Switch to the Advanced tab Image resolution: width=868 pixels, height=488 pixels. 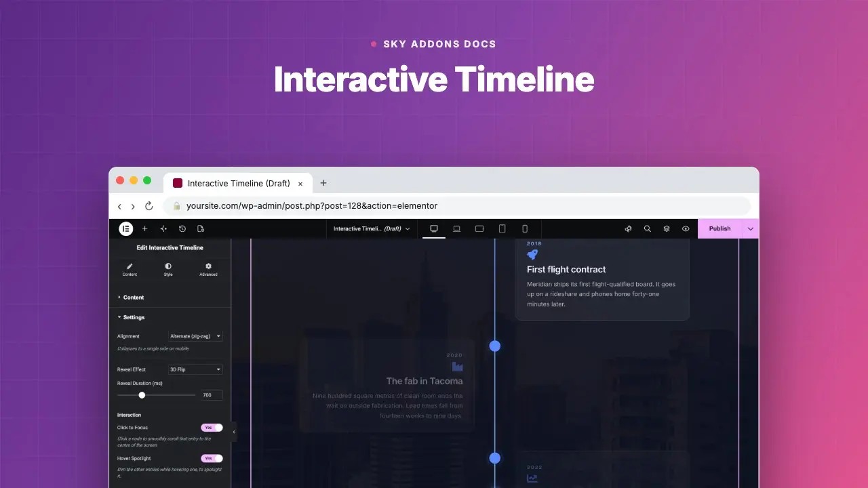pos(208,270)
